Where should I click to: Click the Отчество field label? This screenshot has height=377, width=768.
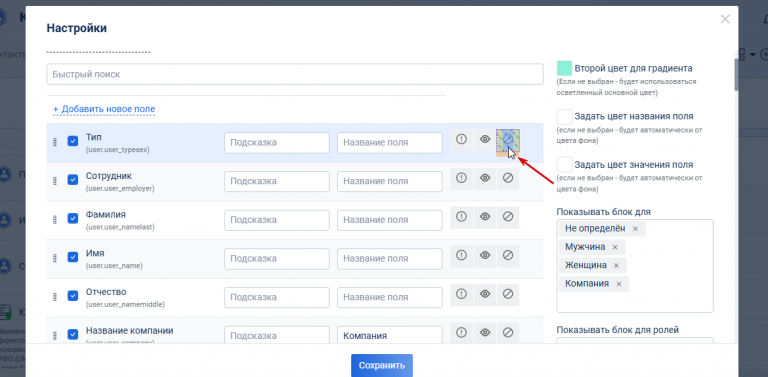[x=106, y=292]
